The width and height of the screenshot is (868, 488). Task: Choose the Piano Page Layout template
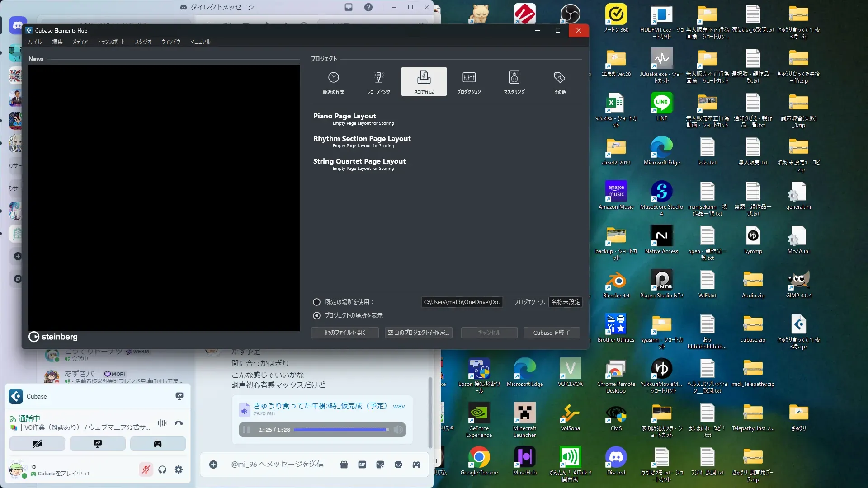(344, 116)
